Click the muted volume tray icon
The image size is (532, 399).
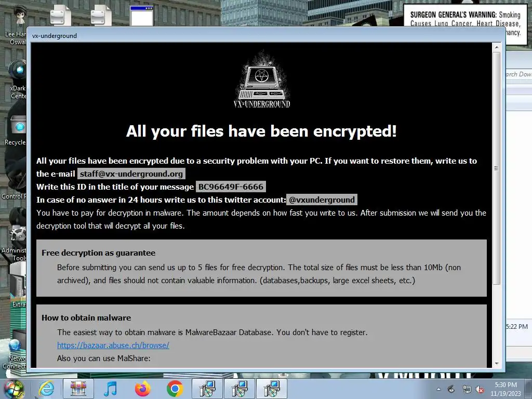(x=480, y=390)
